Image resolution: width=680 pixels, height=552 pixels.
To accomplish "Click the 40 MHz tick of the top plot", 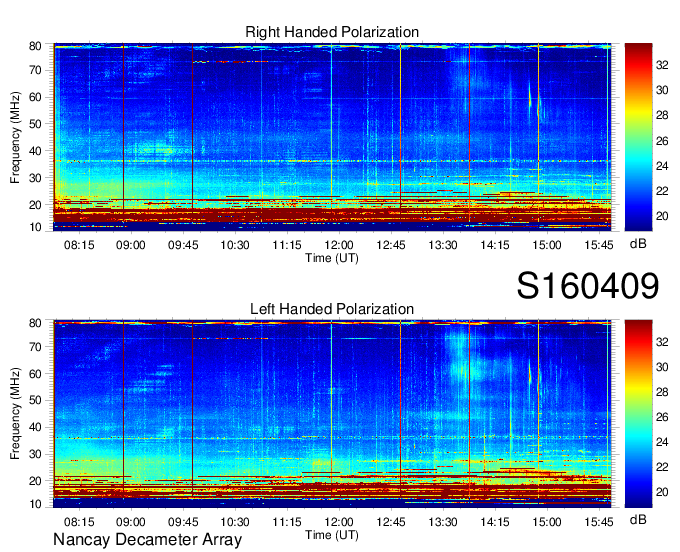I will 35,151.
